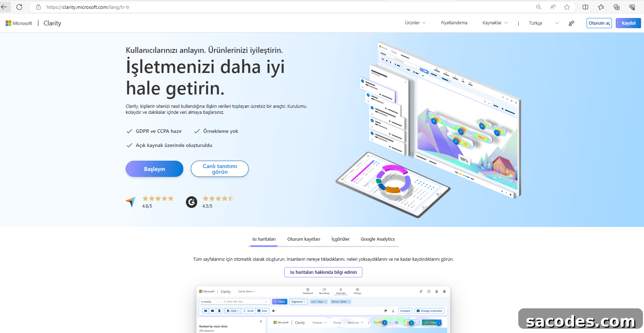Click Açık kaynak üzerinde oluşturuldu text
644x333 pixels.
pos(174,145)
